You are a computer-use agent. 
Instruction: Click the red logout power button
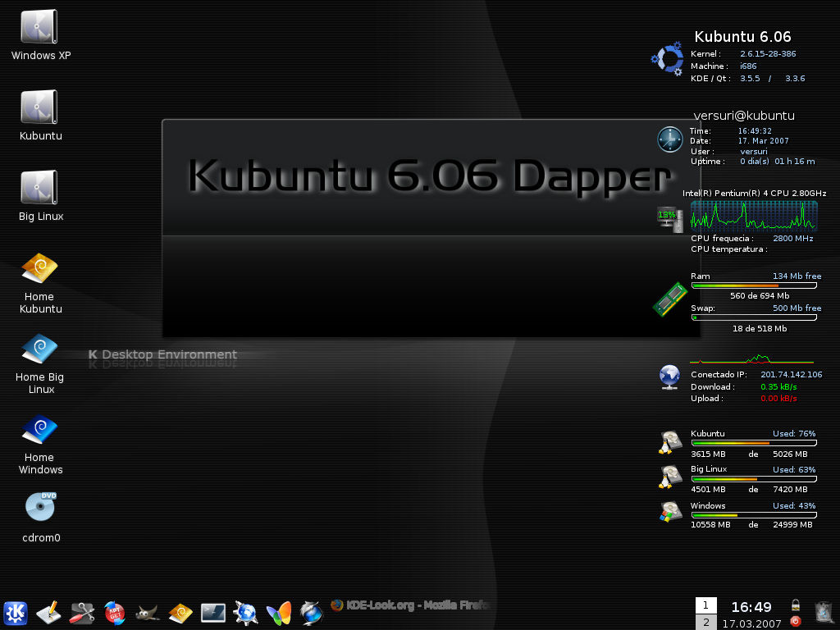point(796,622)
